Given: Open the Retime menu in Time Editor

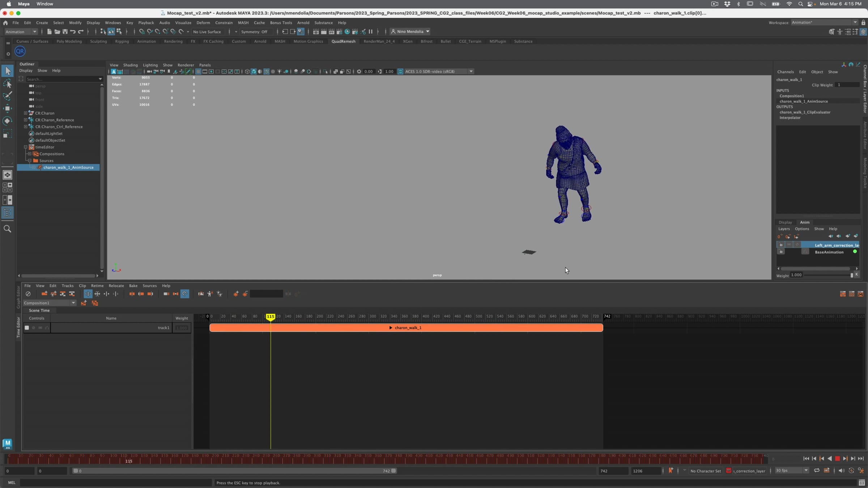Looking at the screenshot, I should [x=97, y=286].
